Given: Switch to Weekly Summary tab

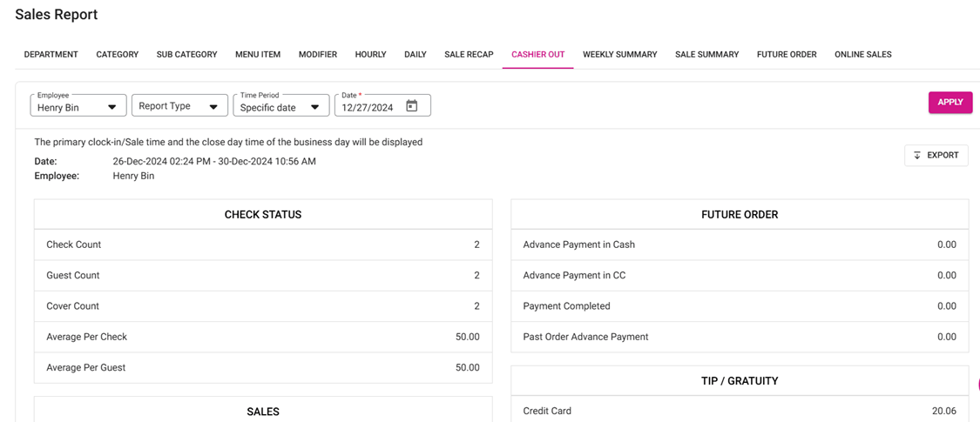Looking at the screenshot, I should 619,55.
